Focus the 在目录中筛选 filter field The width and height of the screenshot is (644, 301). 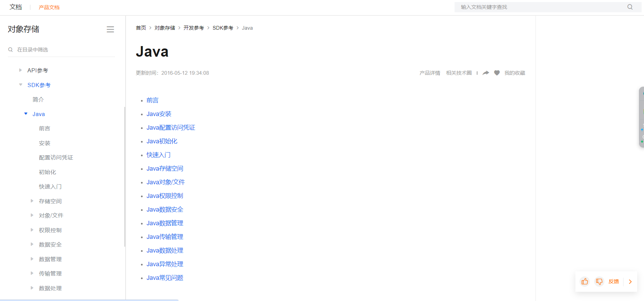click(x=61, y=49)
